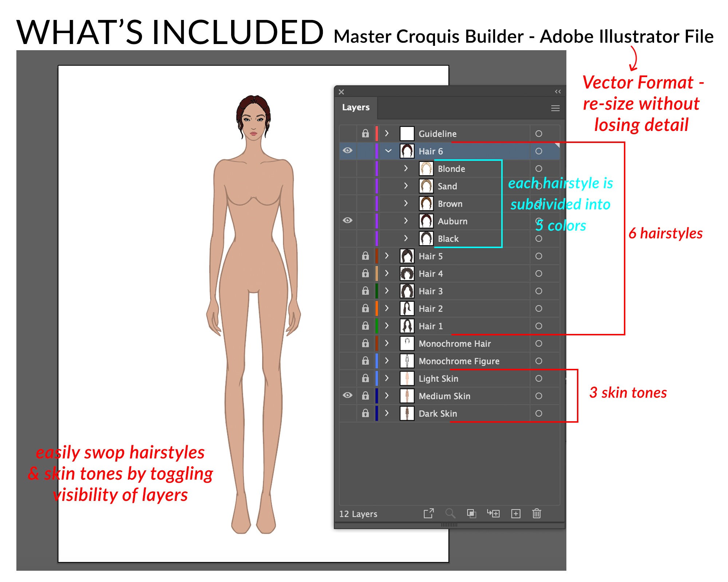Screen dimensions: 728x582
Task: Unlock the Hair 4 layer
Action: coord(365,273)
